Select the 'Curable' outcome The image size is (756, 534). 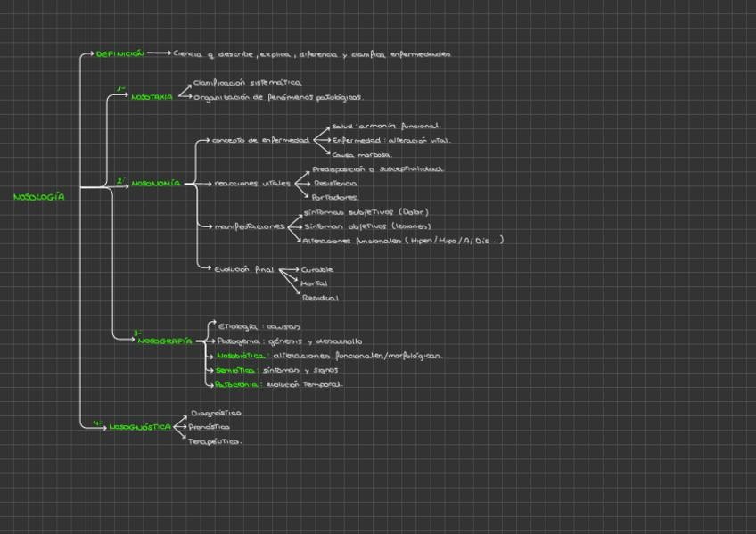coord(316,270)
